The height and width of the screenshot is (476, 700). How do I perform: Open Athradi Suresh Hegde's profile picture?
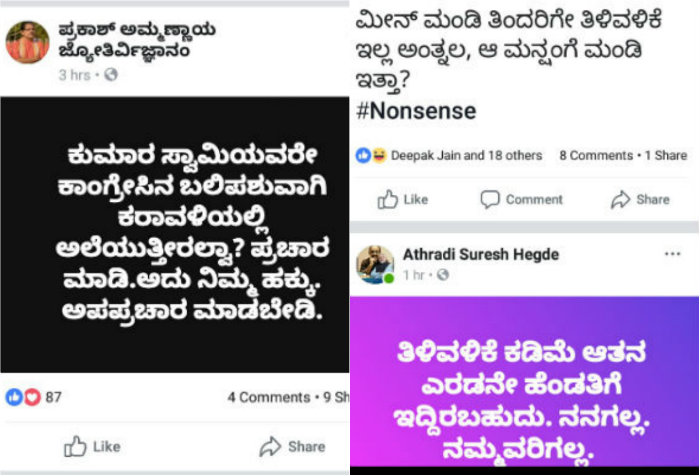375,264
